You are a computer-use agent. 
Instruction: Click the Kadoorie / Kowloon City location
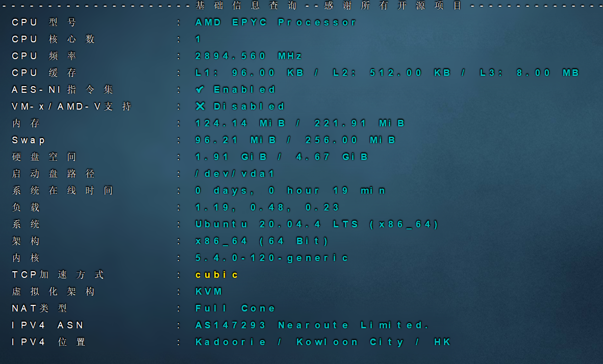(323, 342)
